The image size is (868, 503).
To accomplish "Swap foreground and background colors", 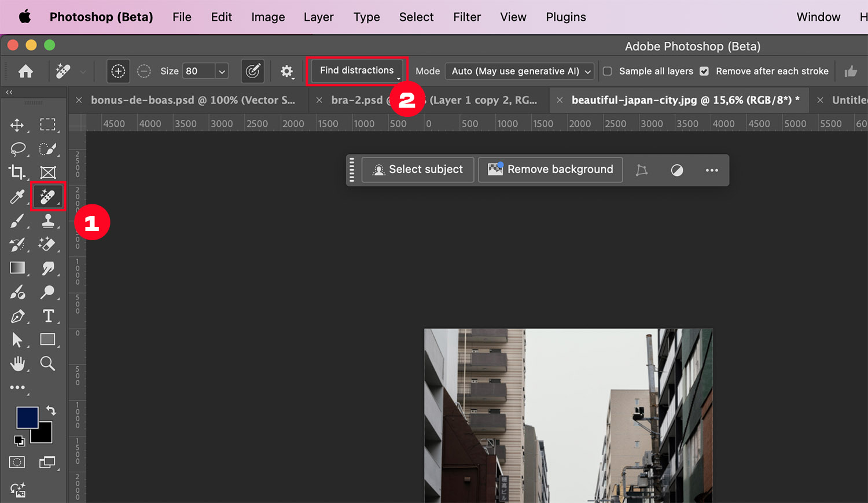I will click(x=51, y=410).
